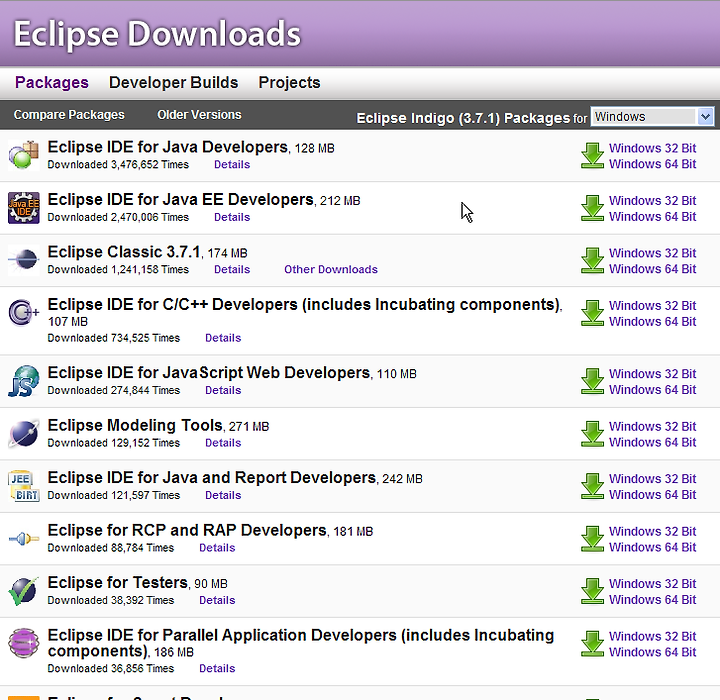Download Eclipse Classic Windows 64 Bit

tap(652, 269)
